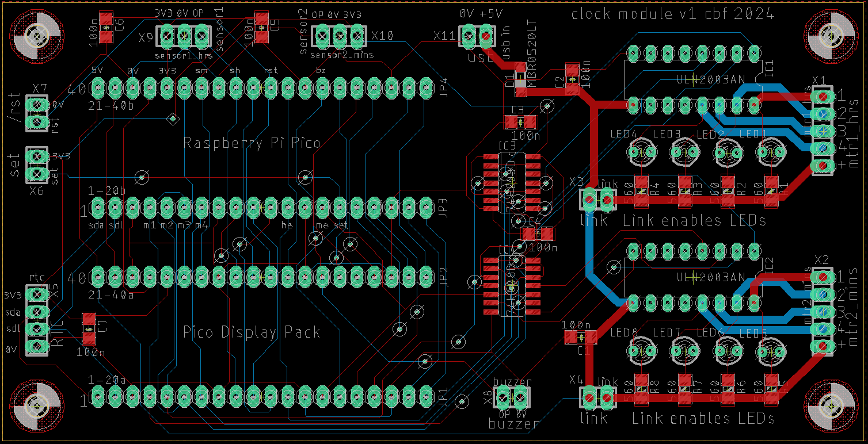Click the "buzzer" label below X8
This screenshot has width=868, height=444.
point(514,424)
